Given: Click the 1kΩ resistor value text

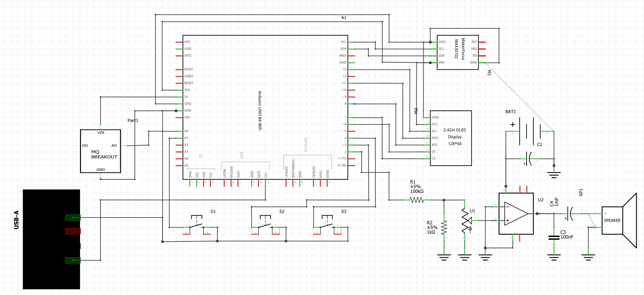Looking at the screenshot, I should point(431,233).
